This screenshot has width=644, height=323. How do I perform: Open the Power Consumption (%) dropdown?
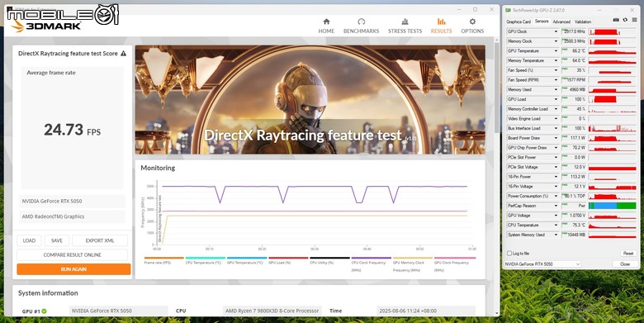tap(556, 196)
